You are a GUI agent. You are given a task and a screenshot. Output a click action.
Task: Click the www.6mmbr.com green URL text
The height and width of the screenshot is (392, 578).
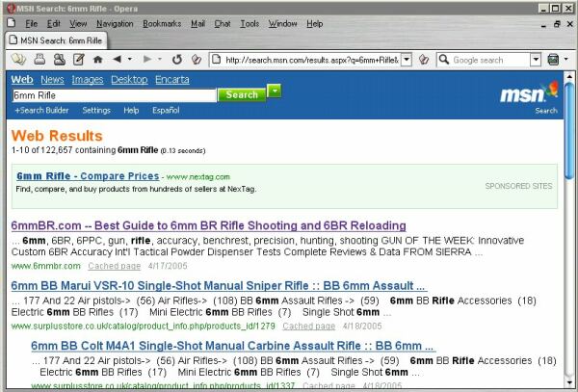tap(45, 266)
